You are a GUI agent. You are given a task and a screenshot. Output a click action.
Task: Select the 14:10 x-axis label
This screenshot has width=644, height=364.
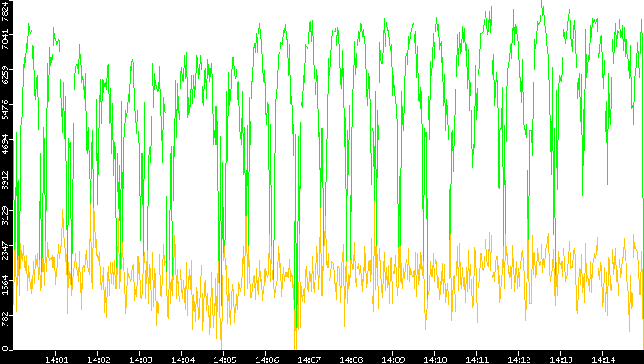click(435, 360)
